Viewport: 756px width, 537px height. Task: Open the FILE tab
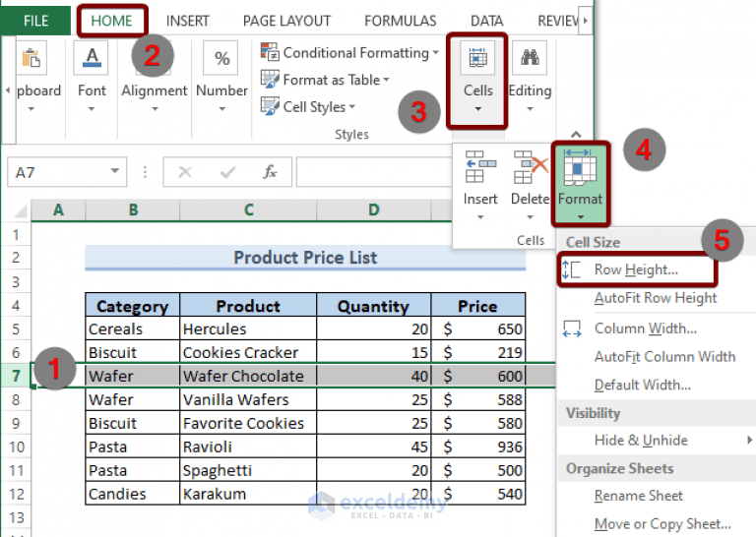(35, 21)
